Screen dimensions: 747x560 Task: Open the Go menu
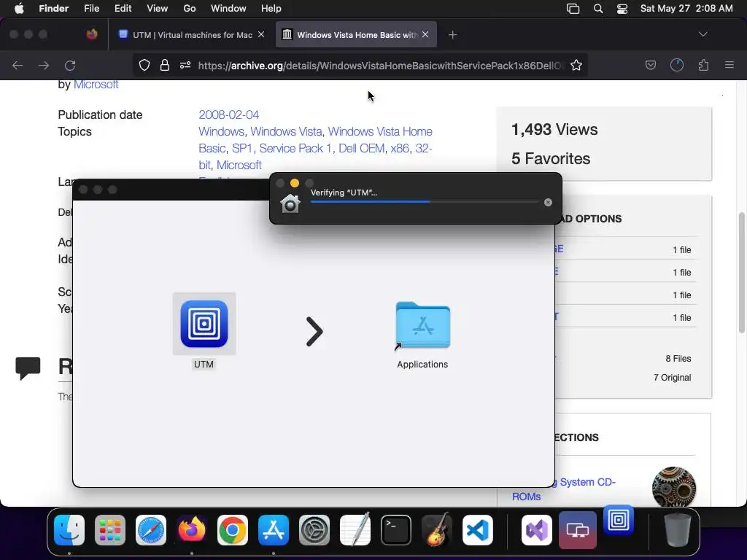click(x=190, y=9)
